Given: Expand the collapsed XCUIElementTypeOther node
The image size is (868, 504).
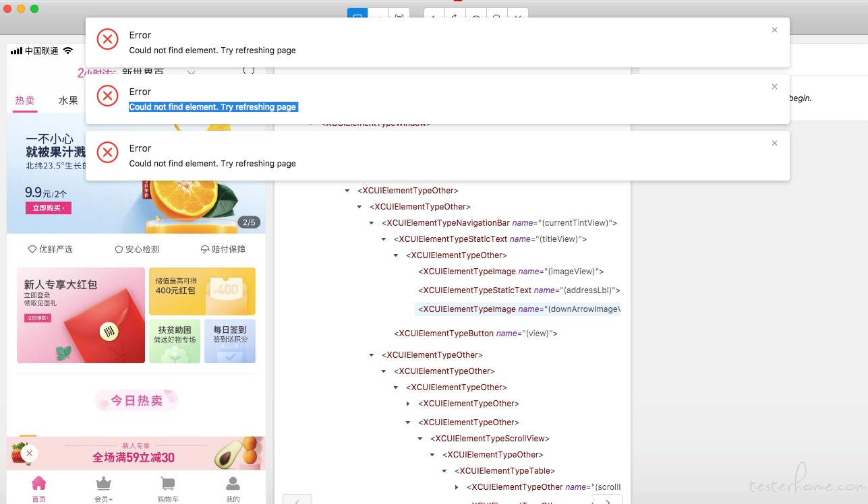Looking at the screenshot, I should point(408,404).
